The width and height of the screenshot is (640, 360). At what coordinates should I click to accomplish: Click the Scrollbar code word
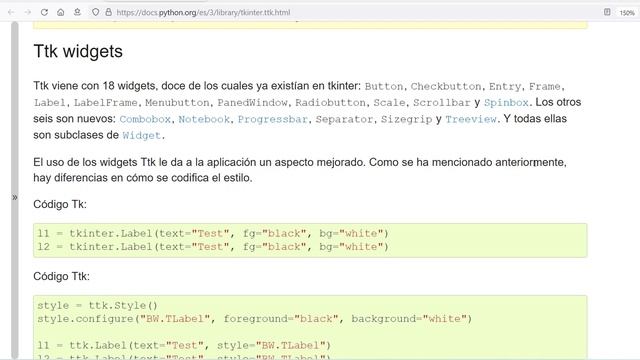[x=442, y=102]
